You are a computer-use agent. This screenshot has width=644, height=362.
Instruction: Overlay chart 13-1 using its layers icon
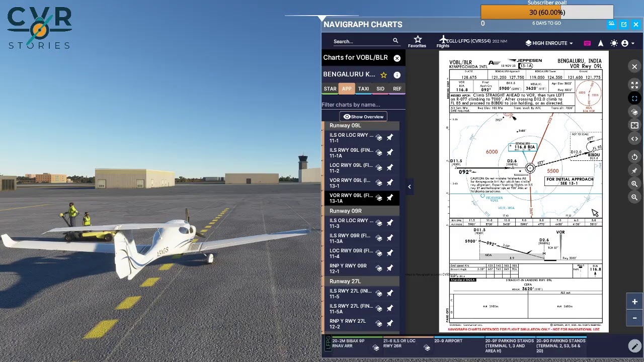point(379,183)
